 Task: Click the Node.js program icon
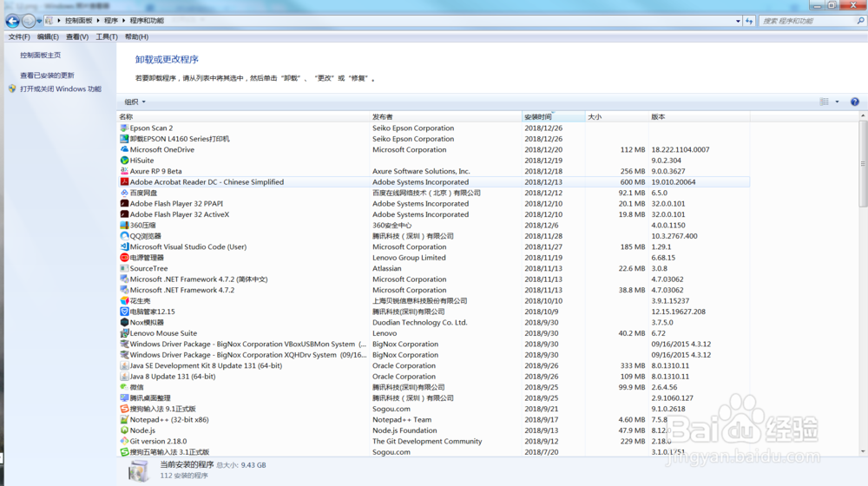(x=124, y=430)
